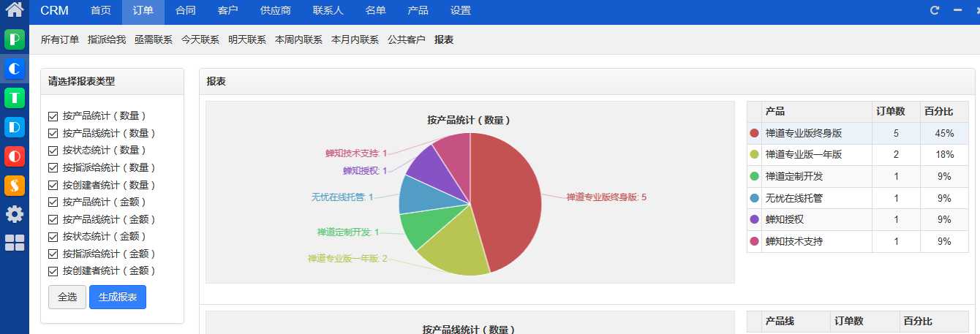980x334 pixels.
Task: Open the 合同 menu
Action: pyautogui.click(x=186, y=11)
